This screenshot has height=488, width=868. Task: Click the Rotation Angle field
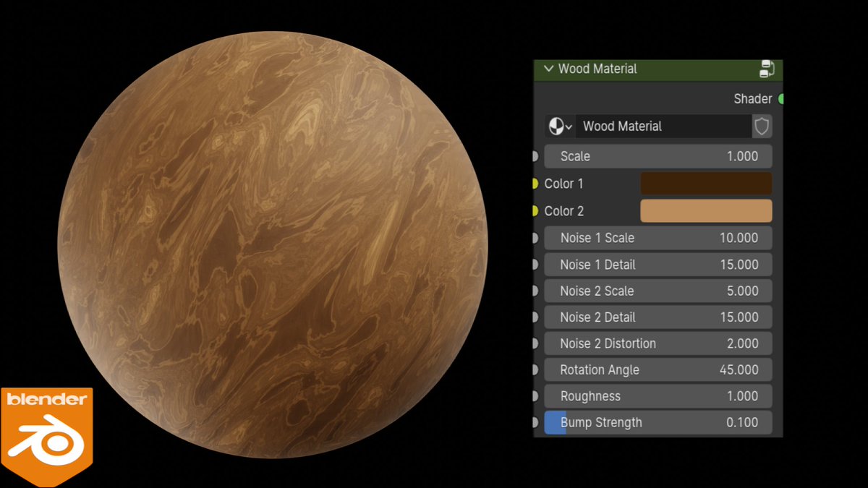coord(658,369)
